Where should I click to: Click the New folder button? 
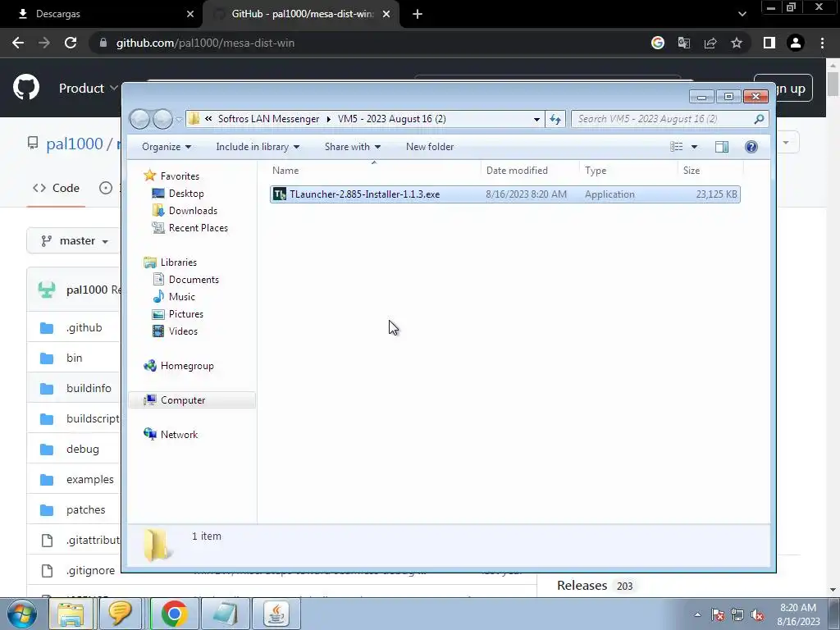pyautogui.click(x=430, y=147)
